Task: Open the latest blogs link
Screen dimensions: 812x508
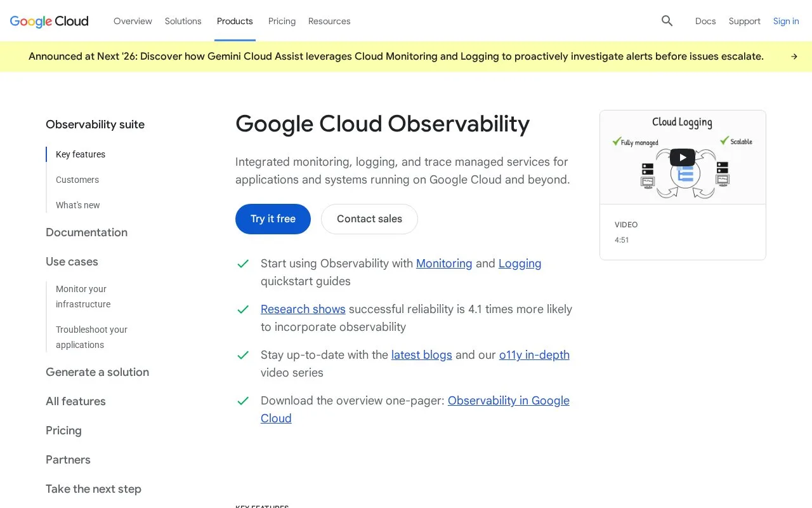Action: click(x=422, y=355)
